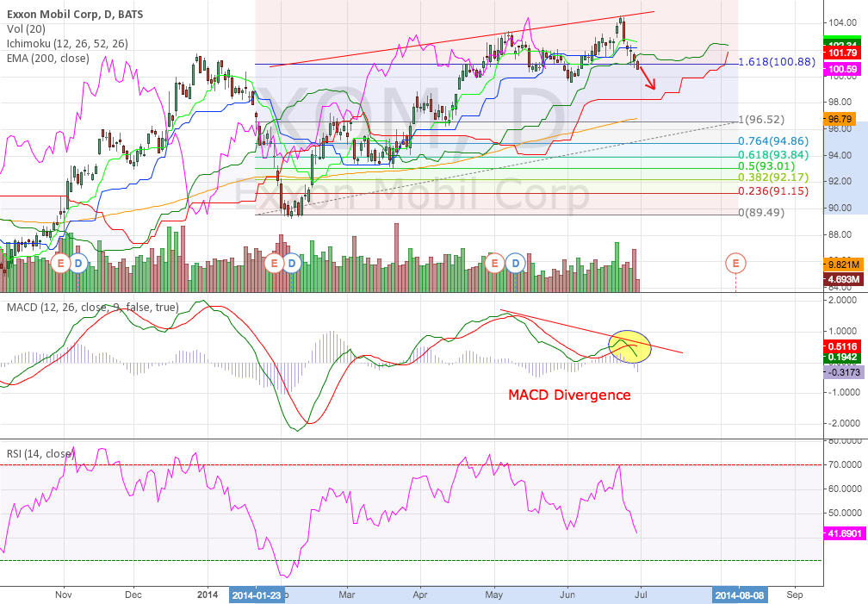Click the 4.693M volume tag
Image resolution: width=868 pixels, height=604 pixels.
pos(844,278)
